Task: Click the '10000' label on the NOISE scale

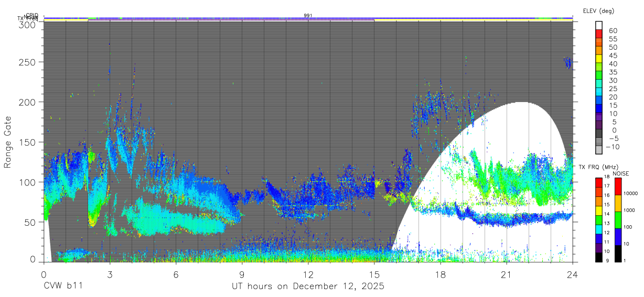Action: [x=631, y=193]
